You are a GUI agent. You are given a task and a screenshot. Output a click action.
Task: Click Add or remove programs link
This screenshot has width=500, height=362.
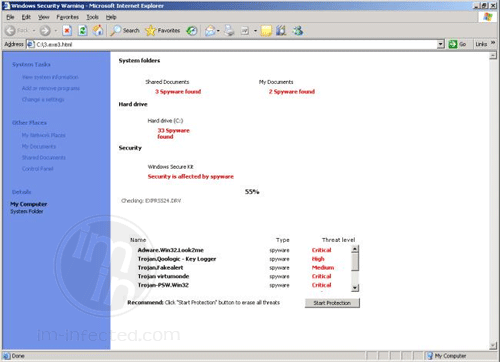(x=51, y=88)
